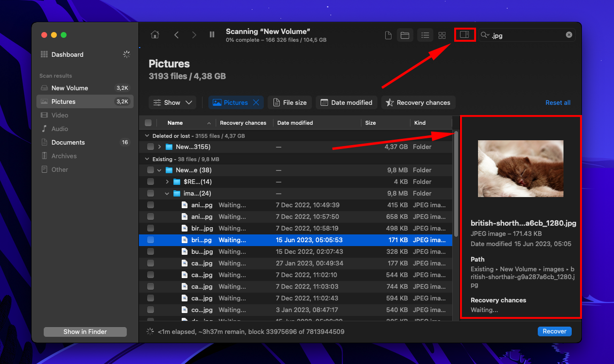
Task: Switch to grid view
Action: 442,35
